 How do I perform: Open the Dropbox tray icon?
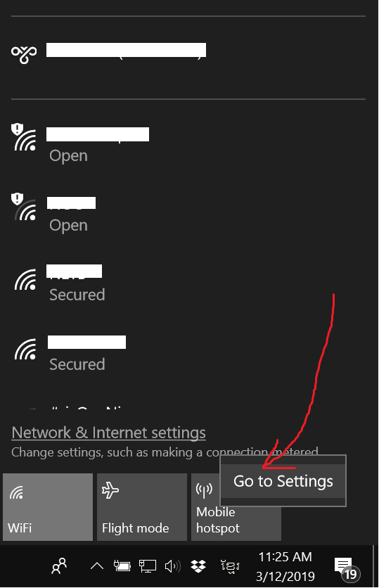(x=198, y=566)
